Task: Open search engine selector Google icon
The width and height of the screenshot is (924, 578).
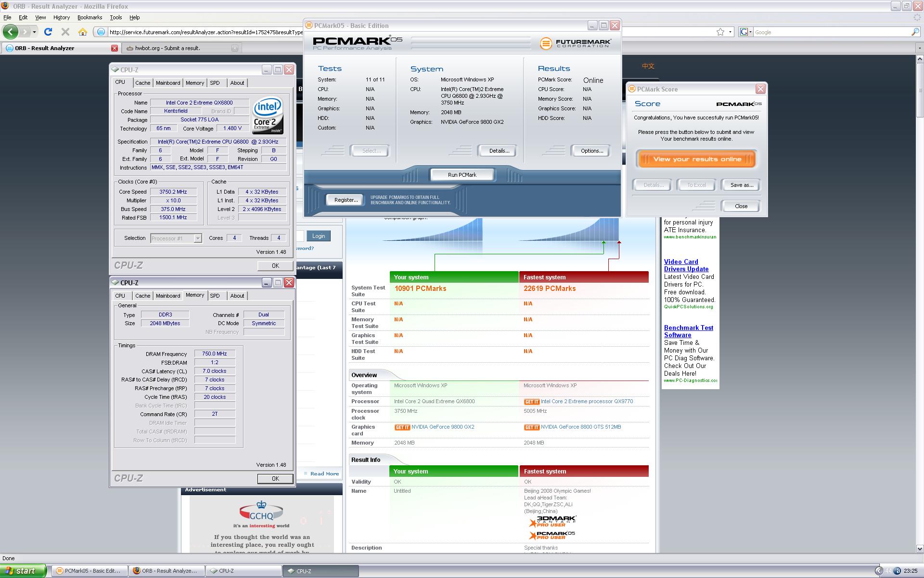Action: (745, 32)
